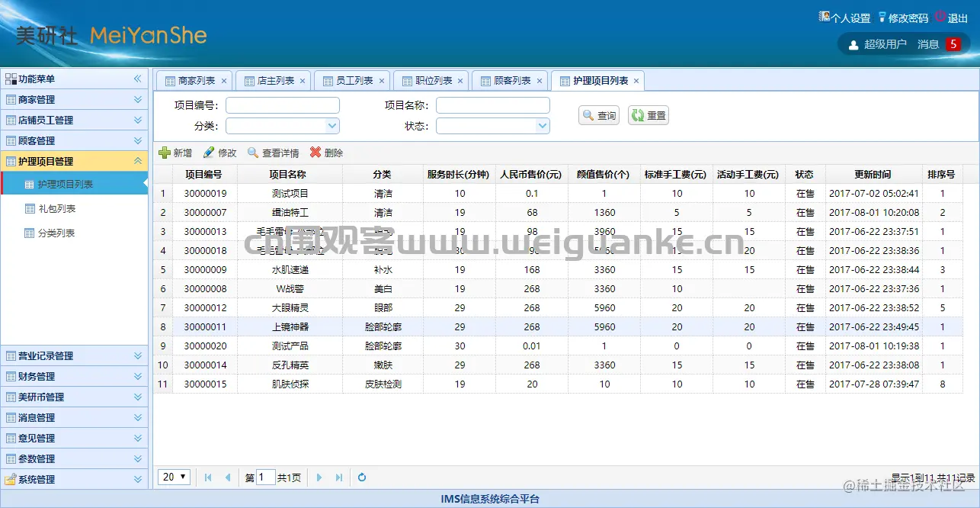Sort by 人民币售价(元) column header
The height and width of the screenshot is (508, 980).
[531, 175]
